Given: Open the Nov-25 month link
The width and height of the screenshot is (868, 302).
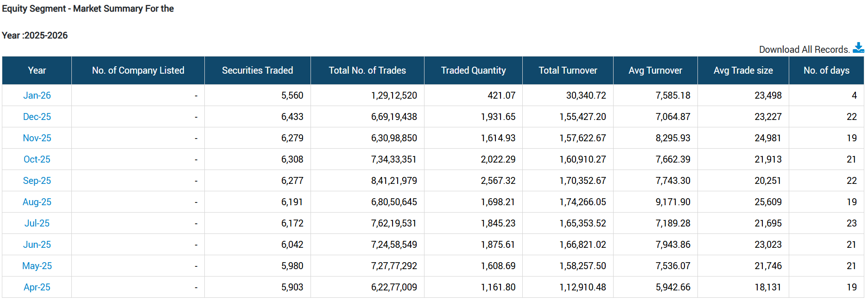Looking at the screenshot, I should coord(37,138).
